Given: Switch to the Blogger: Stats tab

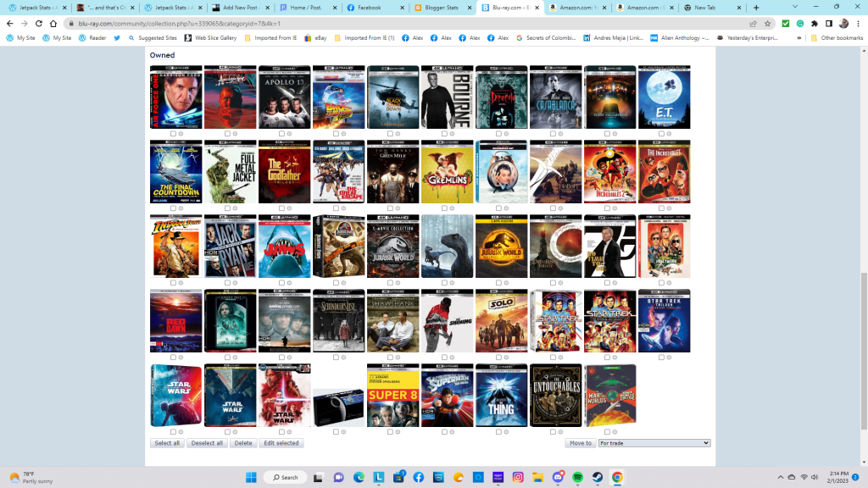Looking at the screenshot, I should [445, 8].
